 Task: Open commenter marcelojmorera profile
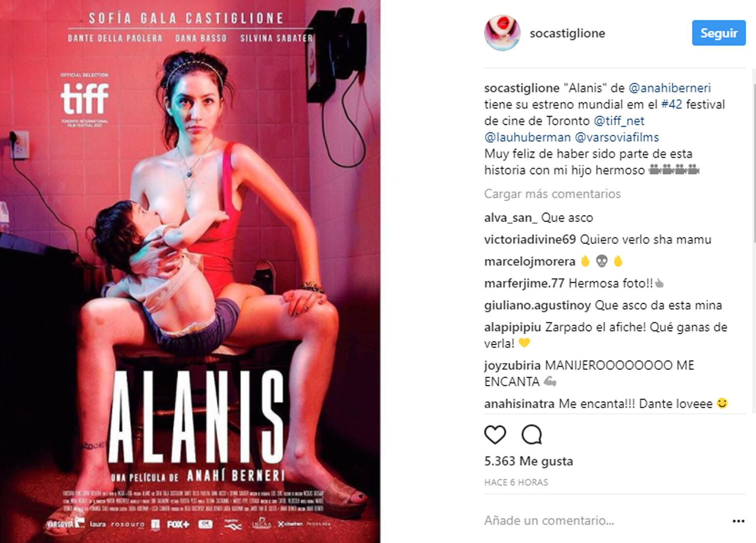[530, 261]
